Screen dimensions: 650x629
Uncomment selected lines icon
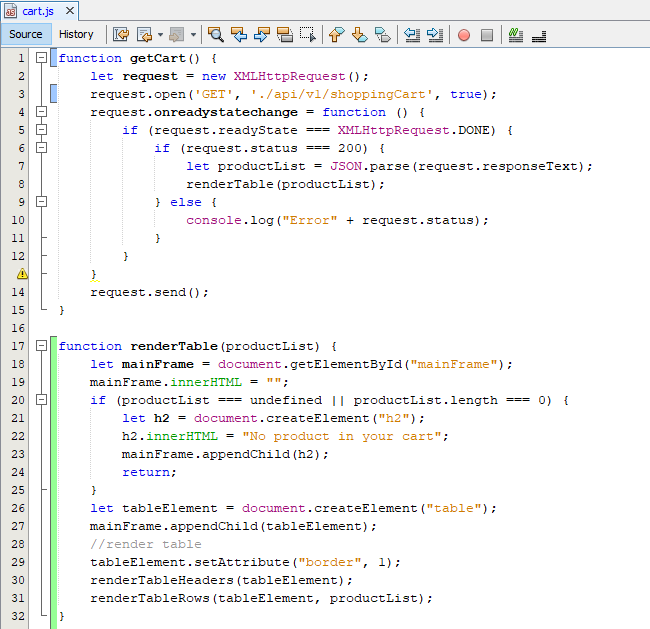539,34
